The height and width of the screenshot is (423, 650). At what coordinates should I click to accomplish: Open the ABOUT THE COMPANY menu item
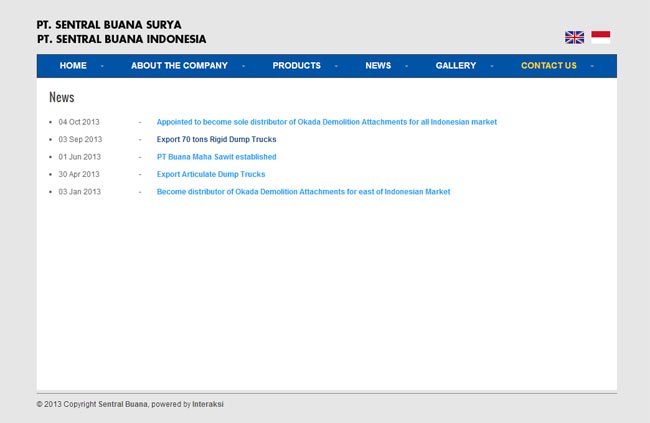pos(179,66)
